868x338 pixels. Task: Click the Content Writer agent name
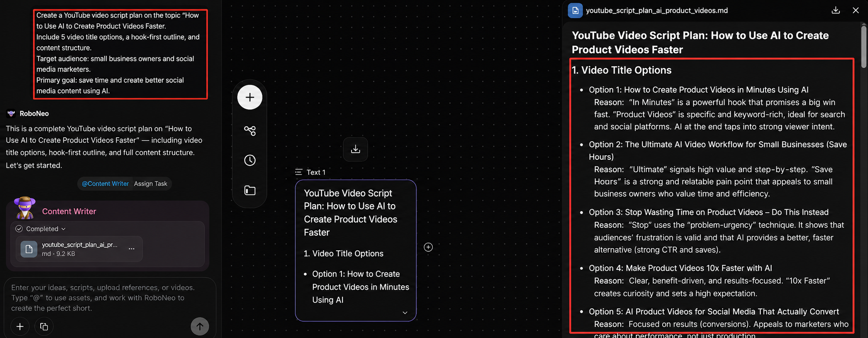tap(69, 211)
